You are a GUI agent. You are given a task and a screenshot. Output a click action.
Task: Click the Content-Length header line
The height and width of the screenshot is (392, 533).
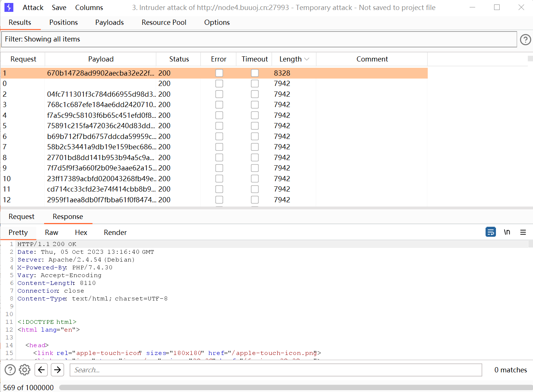point(56,283)
